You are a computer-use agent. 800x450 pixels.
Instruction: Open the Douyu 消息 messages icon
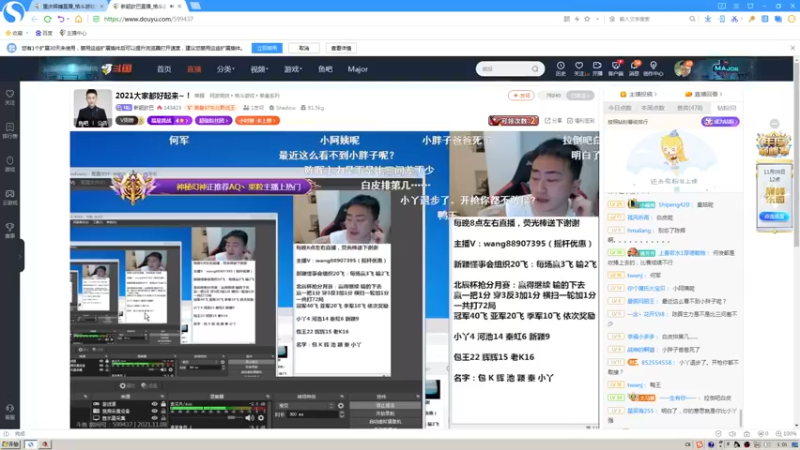pyautogui.click(x=634, y=68)
